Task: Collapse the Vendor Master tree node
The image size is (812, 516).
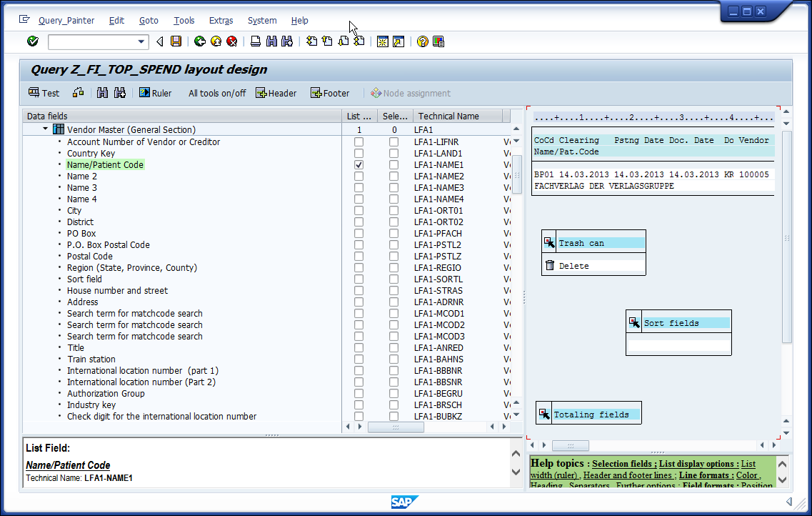Action: point(45,129)
